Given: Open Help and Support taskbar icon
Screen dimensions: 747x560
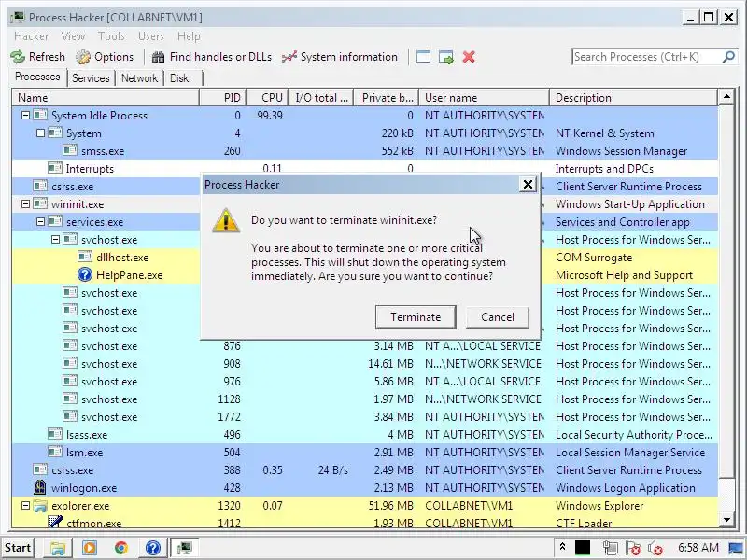Looking at the screenshot, I should (152, 548).
